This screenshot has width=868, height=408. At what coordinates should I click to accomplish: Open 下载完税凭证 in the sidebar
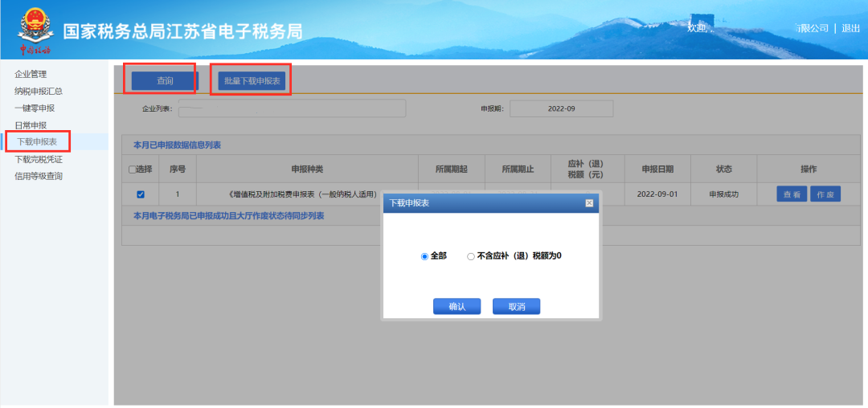[x=39, y=160]
